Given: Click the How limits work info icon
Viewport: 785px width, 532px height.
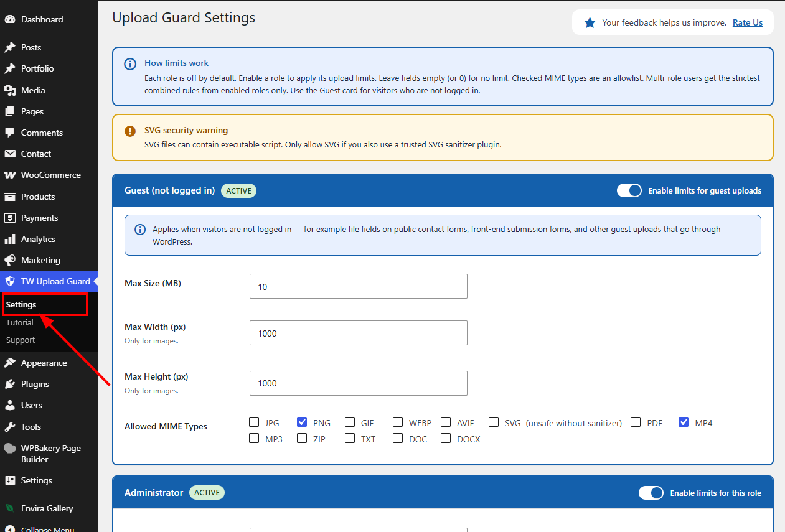Looking at the screenshot, I should 130,63.
